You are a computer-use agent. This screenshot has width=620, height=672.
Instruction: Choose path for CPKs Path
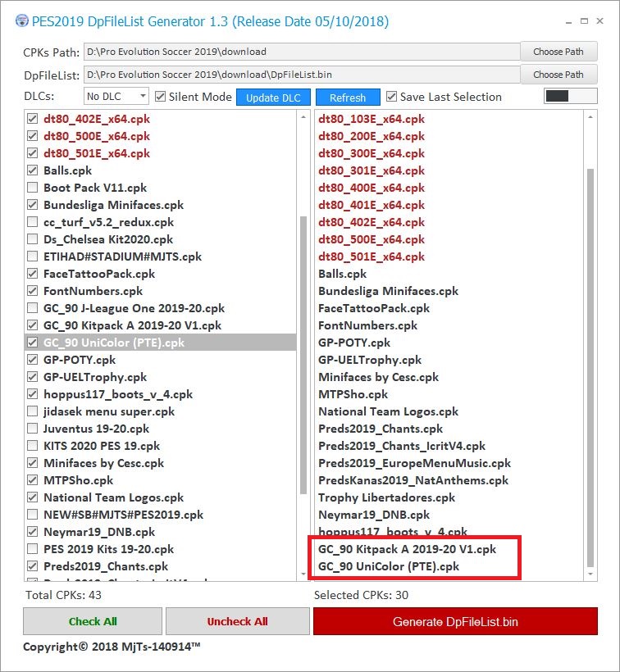tap(558, 52)
